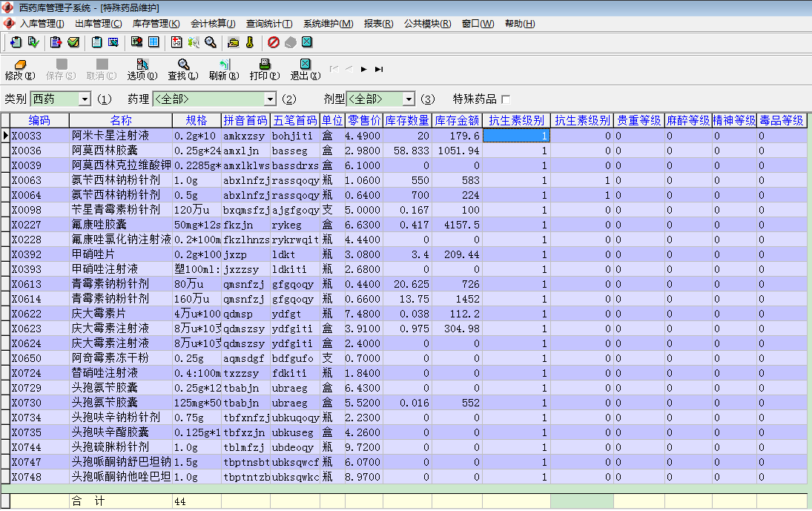This screenshot has height=511, width=812.
Task: Click the 名称 column header
Action: point(121,120)
